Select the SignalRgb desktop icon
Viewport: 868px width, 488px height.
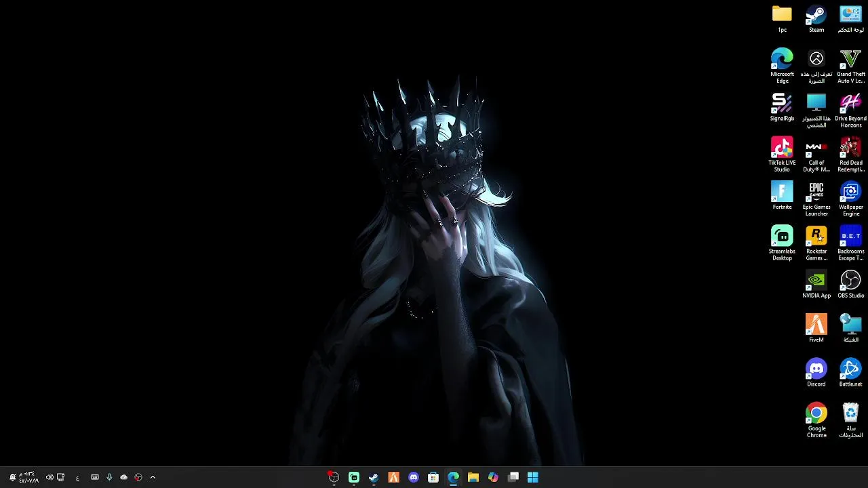(x=782, y=107)
